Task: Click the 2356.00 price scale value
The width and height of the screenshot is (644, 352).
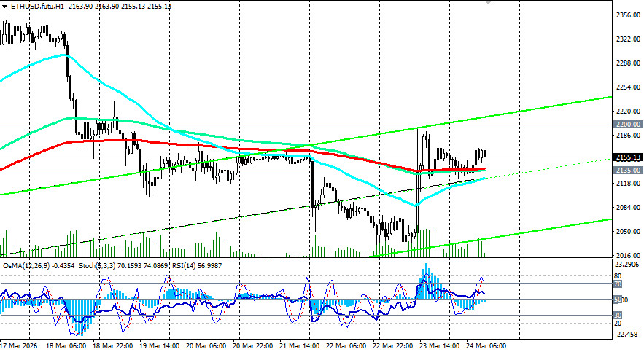Action: pyautogui.click(x=629, y=15)
